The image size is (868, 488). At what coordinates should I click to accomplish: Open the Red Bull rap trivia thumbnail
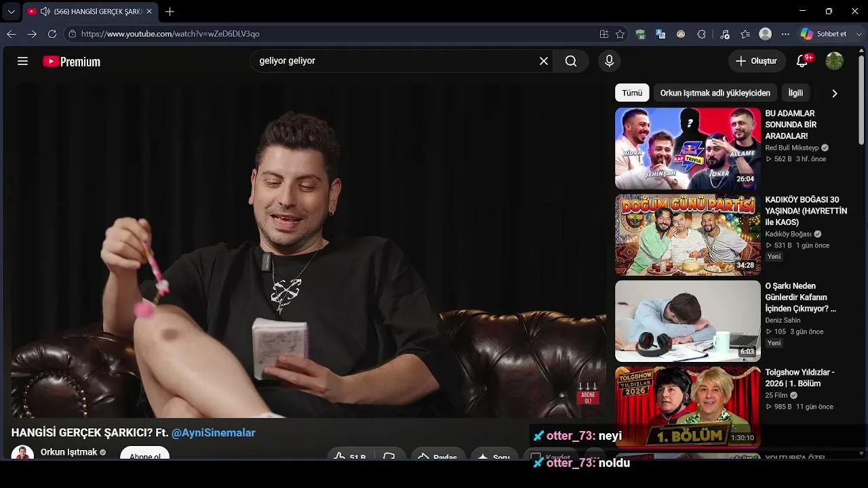click(x=688, y=148)
